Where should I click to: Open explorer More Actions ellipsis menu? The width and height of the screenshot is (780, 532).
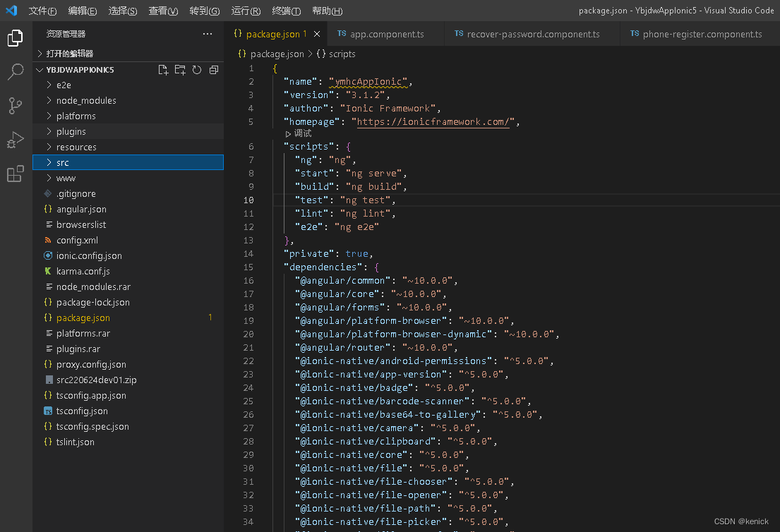(x=208, y=34)
